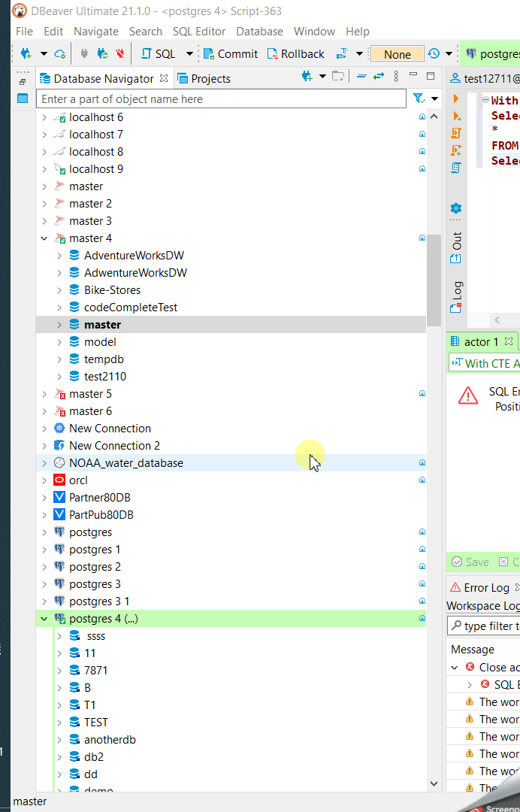The height and width of the screenshot is (812, 520).
Task: Open dropdown arrow next to filter funnel
Action: [x=434, y=99]
